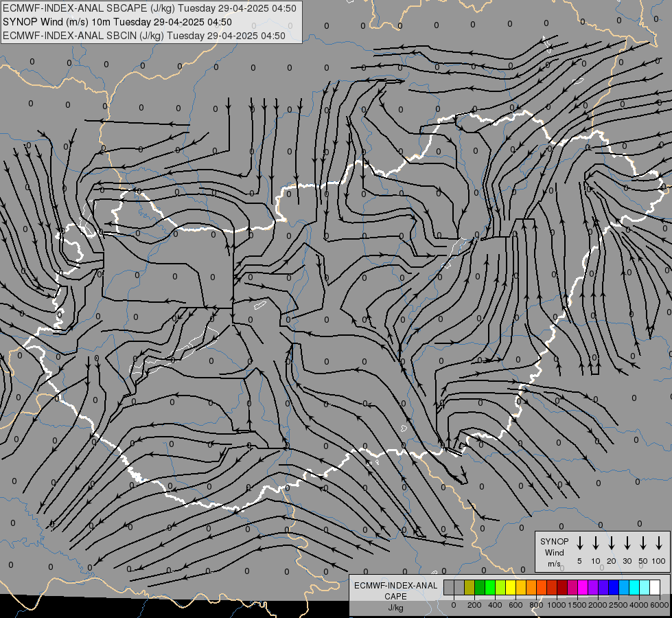Pick the yellow-green CAPE legend swatch

(500, 587)
